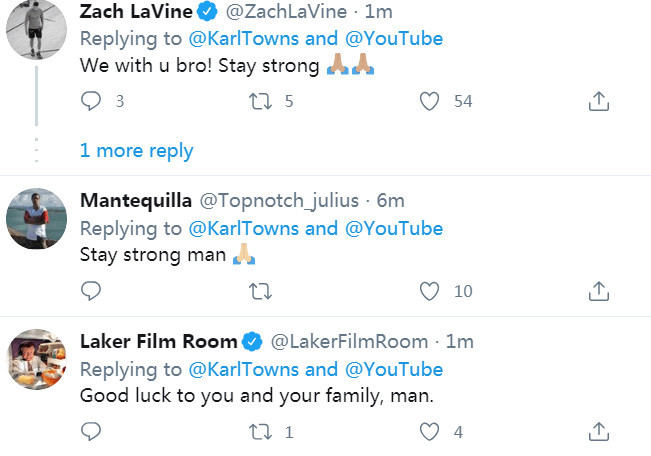The image size is (651, 456).
Task: Open @KarlTowns link in Zach LaVine's reply
Action: (x=244, y=39)
